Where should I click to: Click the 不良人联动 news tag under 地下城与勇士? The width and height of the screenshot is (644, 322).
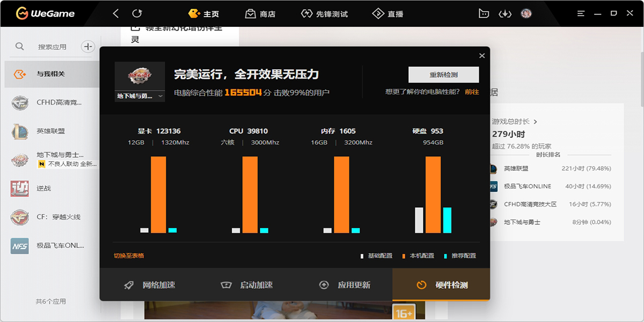coord(68,164)
